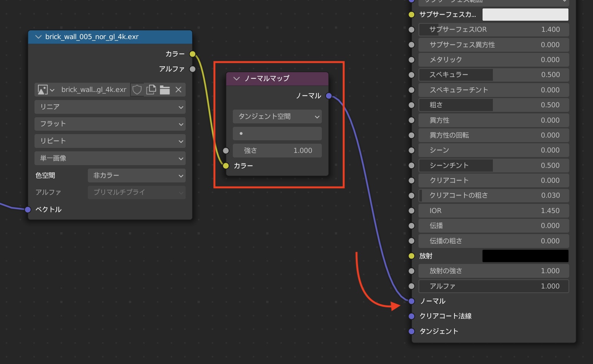Screen dimensions: 593x364
Task: Click the Tangent input socket
Action: (x=412, y=331)
